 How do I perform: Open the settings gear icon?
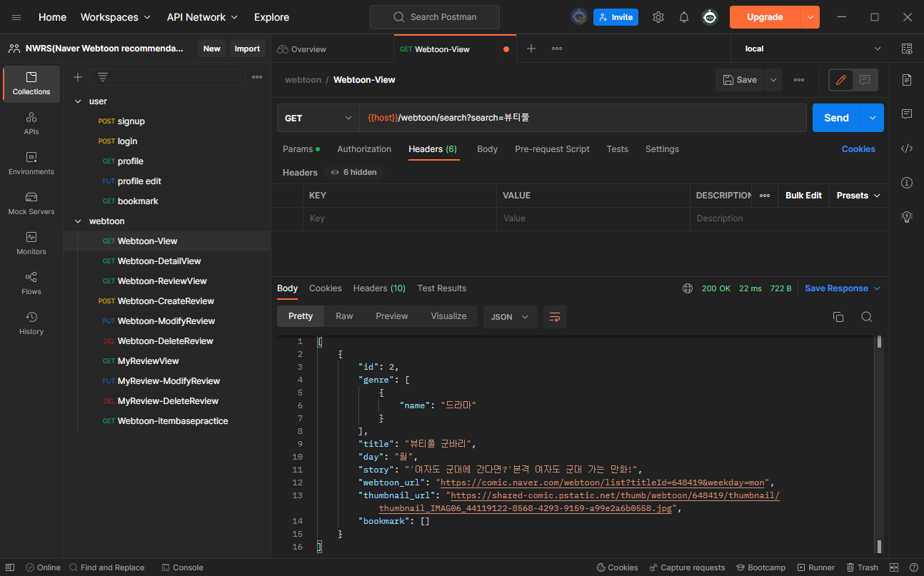pos(658,17)
